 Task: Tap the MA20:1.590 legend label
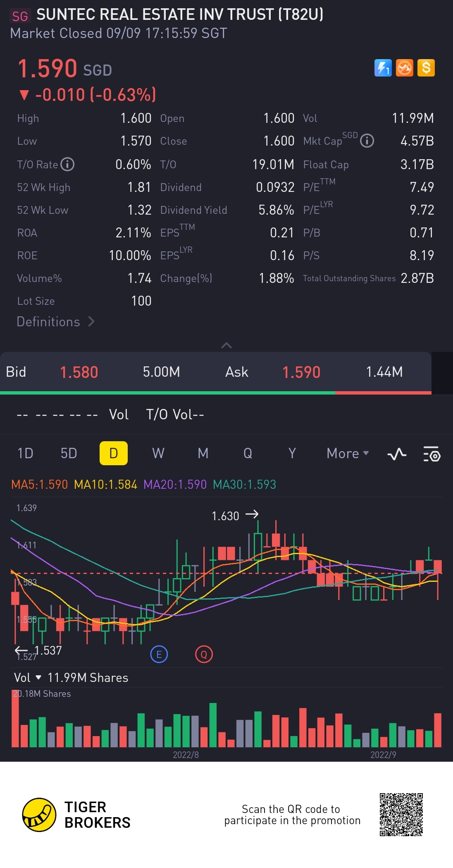coord(175,484)
